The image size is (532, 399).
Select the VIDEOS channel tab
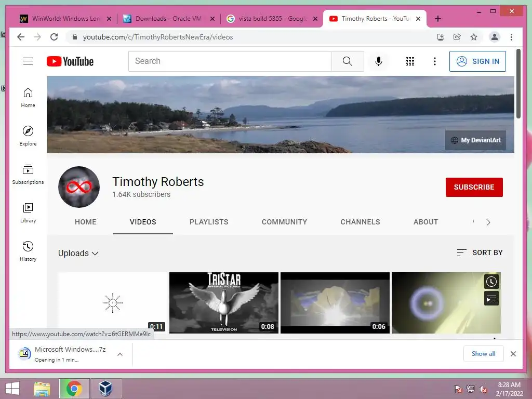[x=143, y=222]
